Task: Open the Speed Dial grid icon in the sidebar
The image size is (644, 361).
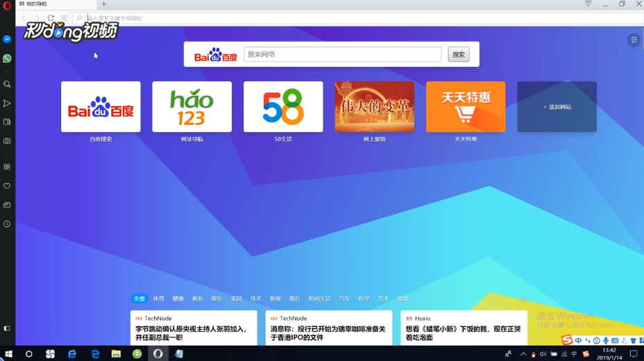Action: click(7, 167)
